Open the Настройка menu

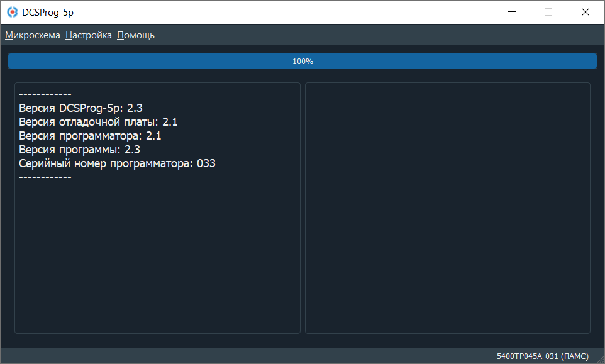[88, 35]
